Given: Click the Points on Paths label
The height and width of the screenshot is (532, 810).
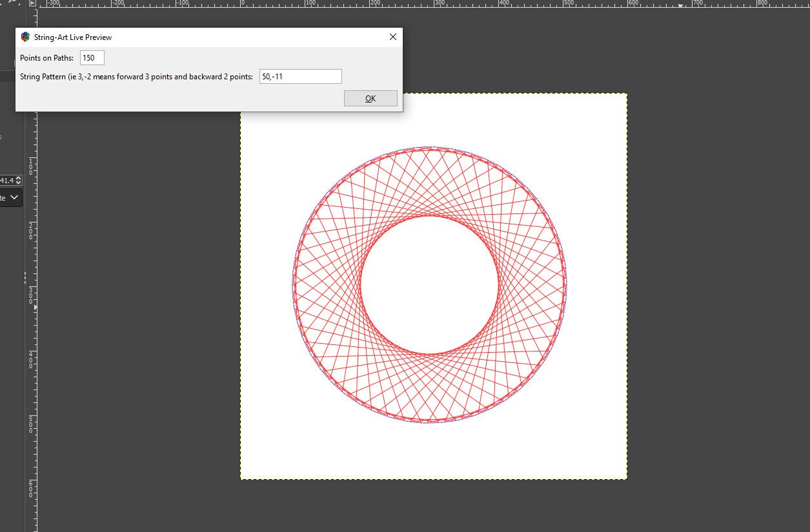Looking at the screenshot, I should [46, 58].
